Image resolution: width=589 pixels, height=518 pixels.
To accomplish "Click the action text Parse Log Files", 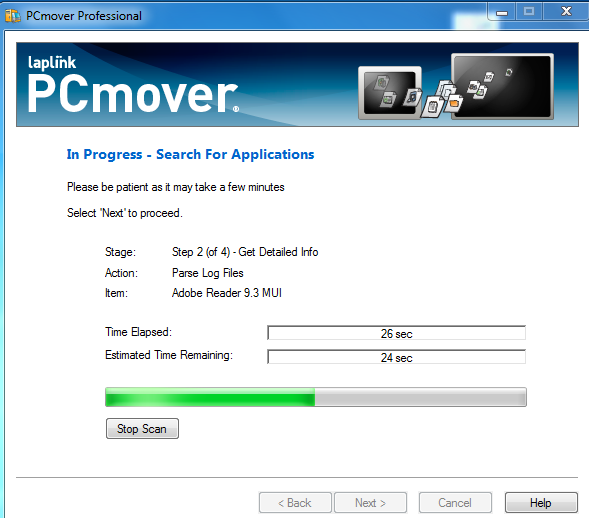I will point(207,273).
